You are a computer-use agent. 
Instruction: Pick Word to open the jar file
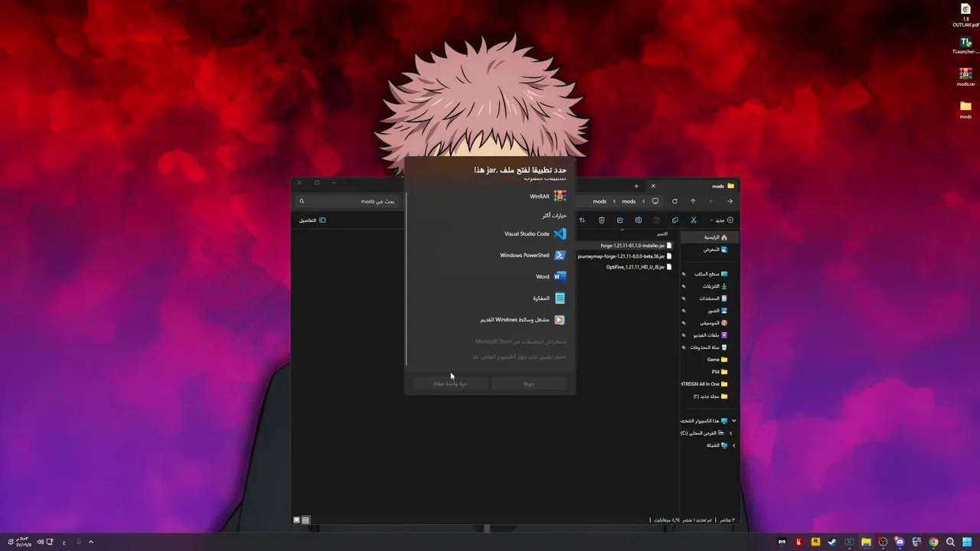coord(490,276)
